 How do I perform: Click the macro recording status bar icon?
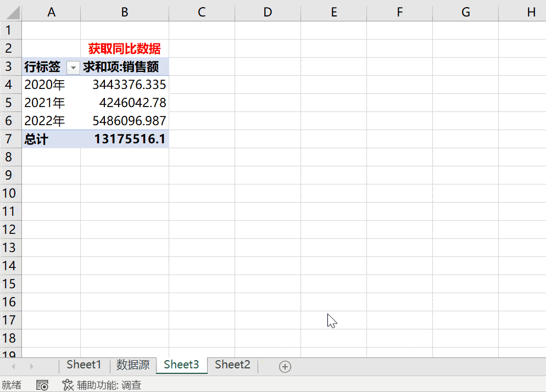click(x=42, y=385)
